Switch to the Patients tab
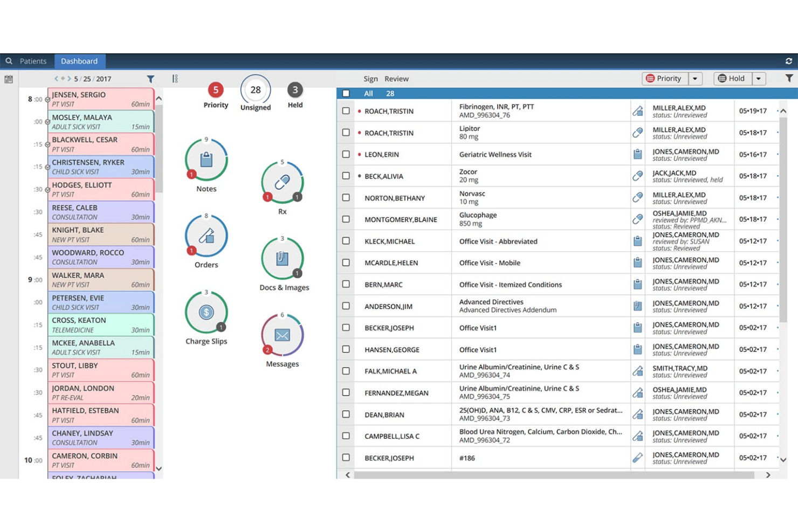 click(x=33, y=61)
